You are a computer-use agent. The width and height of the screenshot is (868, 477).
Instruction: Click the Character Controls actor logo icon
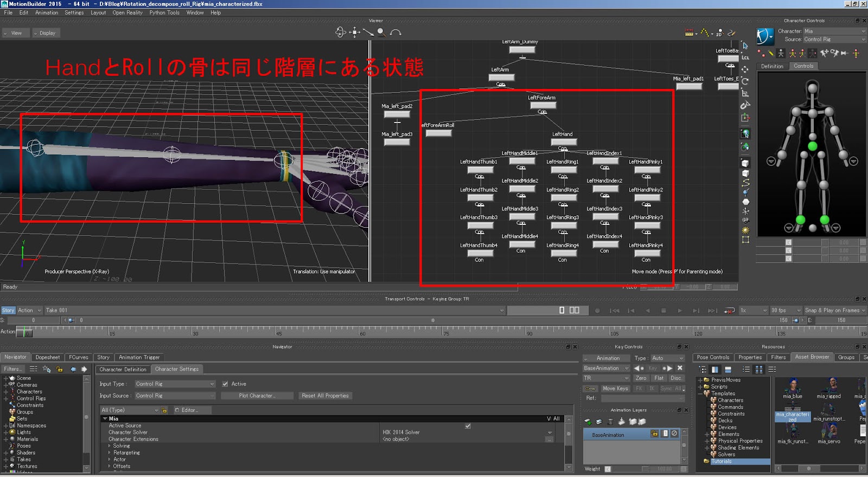[765, 36]
